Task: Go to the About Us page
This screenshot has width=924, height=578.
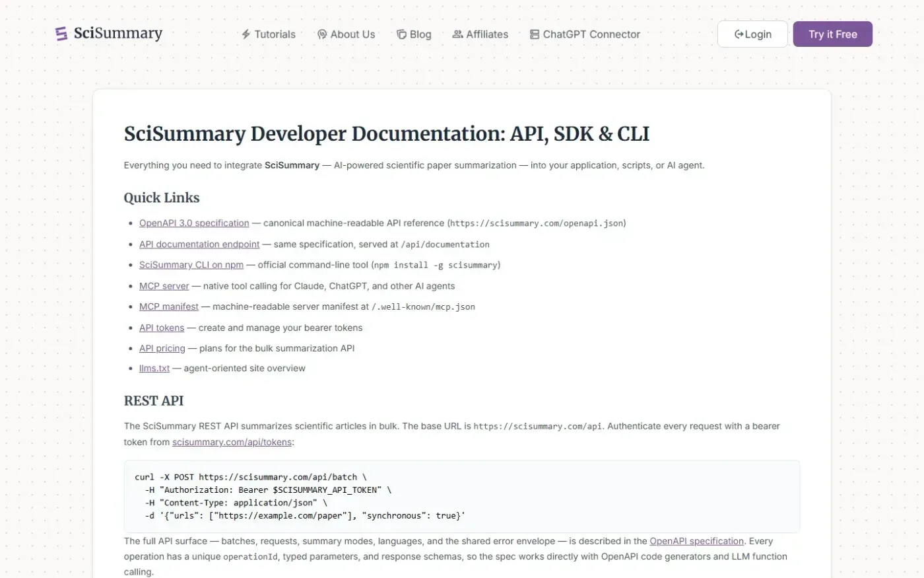Action: tap(346, 34)
